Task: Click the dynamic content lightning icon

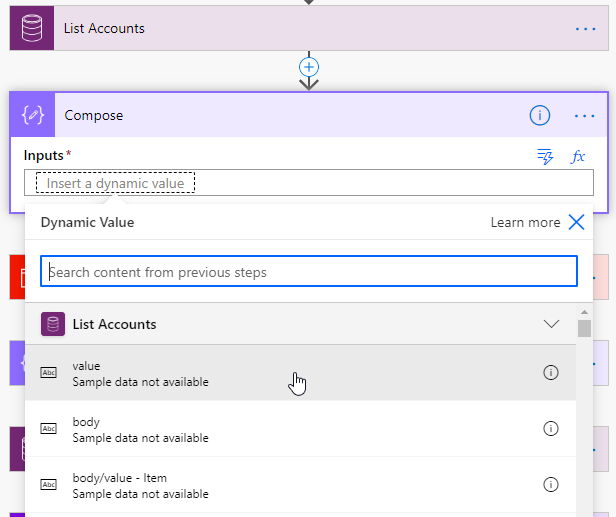Action: [545, 156]
